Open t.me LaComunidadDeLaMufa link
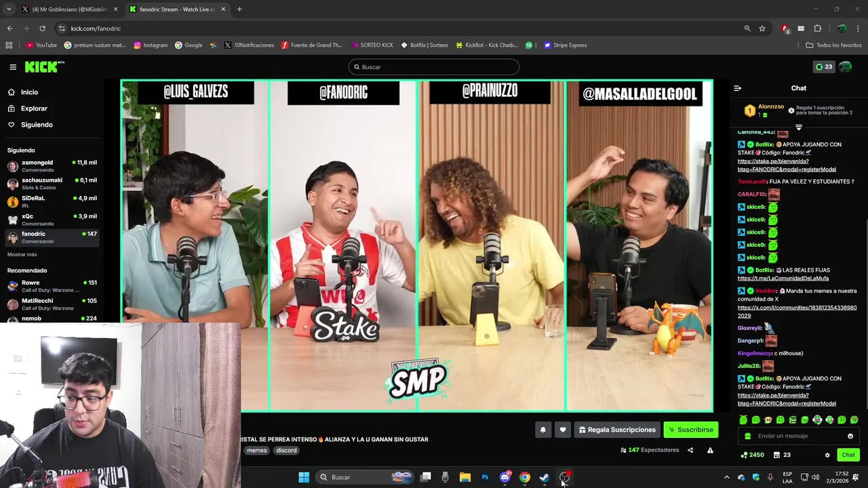Image resolution: width=868 pixels, height=488 pixels. click(x=783, y=279)
